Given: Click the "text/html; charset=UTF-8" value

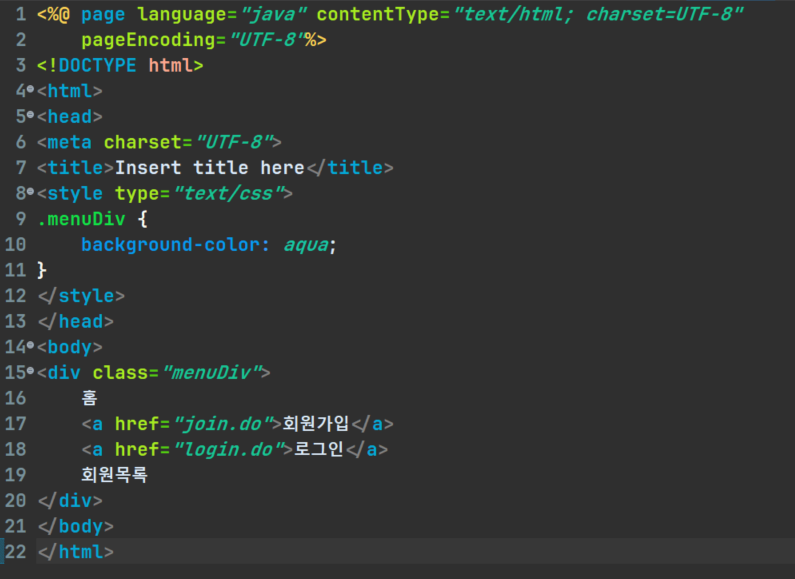Looking at the screenshot, I should (598, 14).
